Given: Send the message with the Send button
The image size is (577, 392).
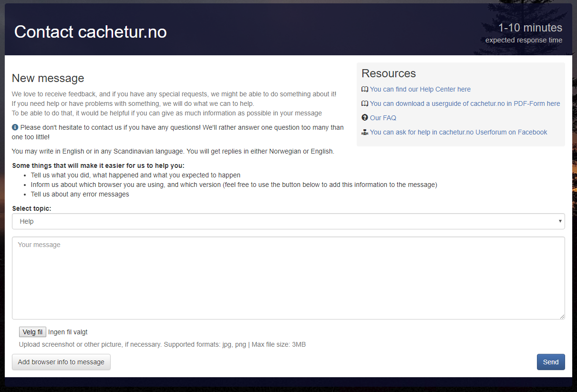Looking at the screenshot, I should 551,362.
